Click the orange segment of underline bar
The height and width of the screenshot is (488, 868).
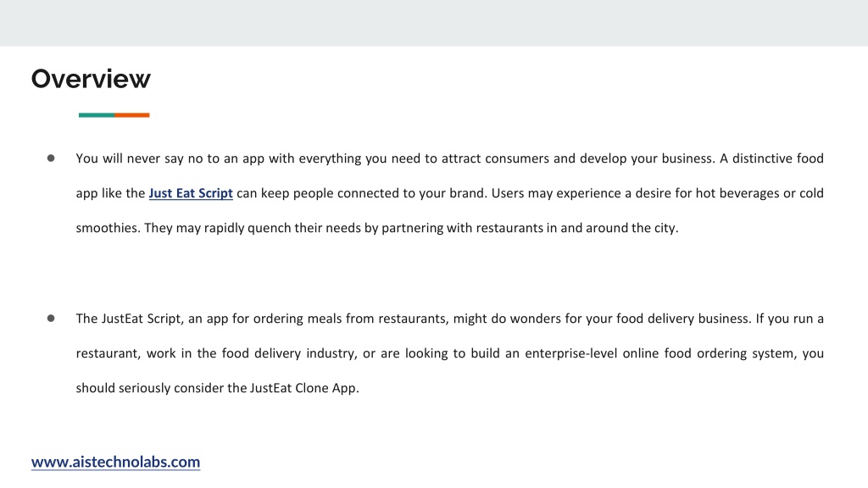(132, 115)
